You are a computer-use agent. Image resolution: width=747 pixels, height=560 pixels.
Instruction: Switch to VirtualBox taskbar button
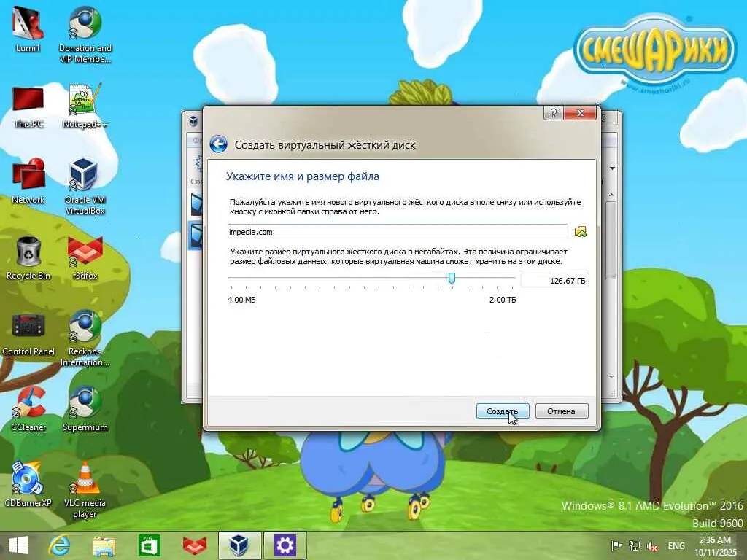[x=239, y=545]
